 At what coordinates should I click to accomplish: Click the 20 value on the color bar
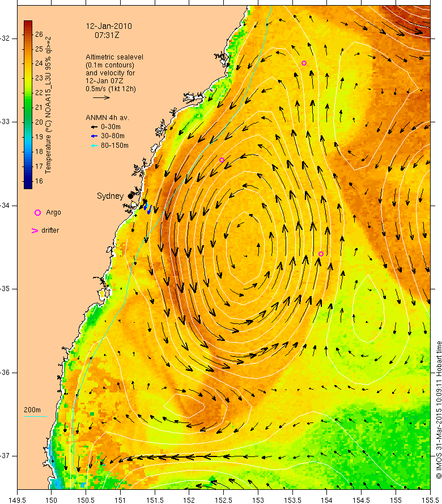click(39, 122)
